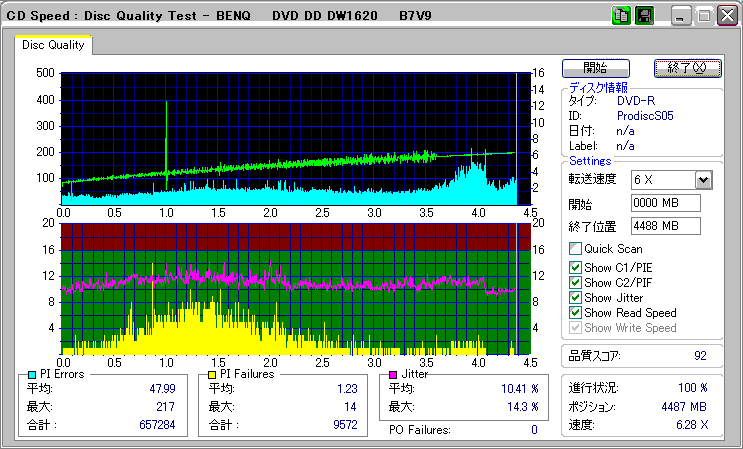
Task: Close the Disc Quality Test window
Action: [x=727, y=16]
